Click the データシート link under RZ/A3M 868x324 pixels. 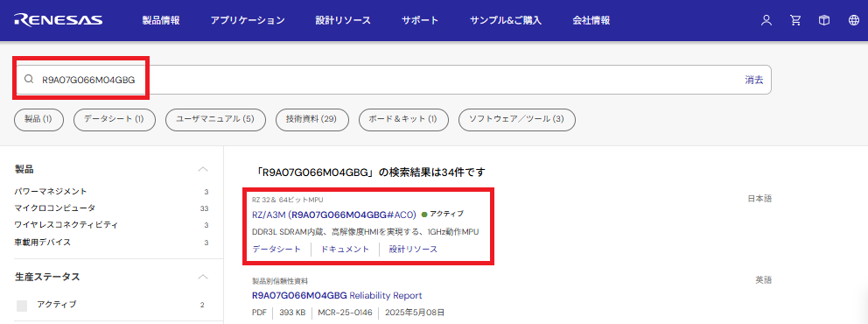276,250
